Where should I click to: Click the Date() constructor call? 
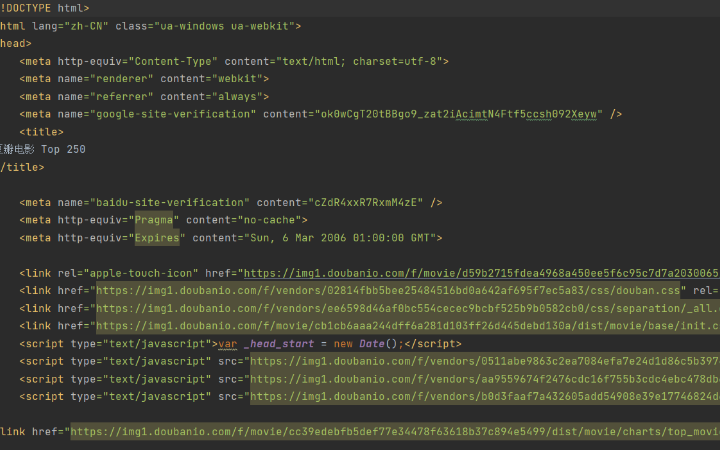click(x=378, y=344)
